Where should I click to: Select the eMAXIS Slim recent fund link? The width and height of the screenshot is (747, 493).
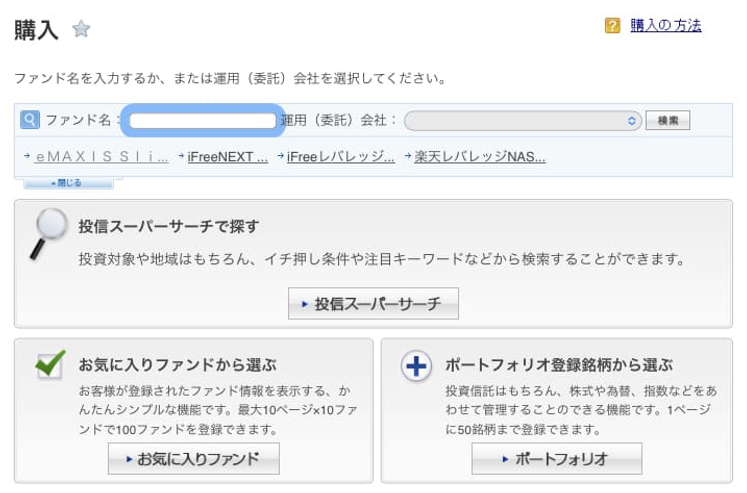tap(101, 157)
